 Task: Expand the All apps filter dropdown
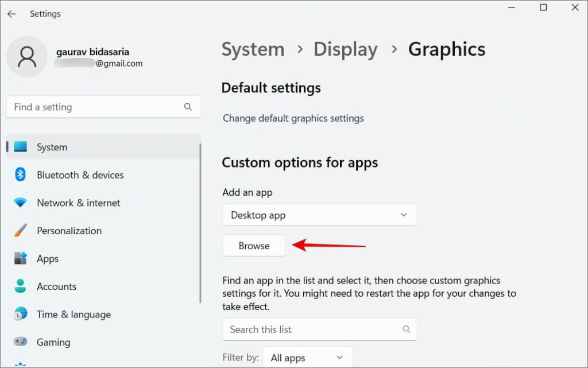(307, 357)
